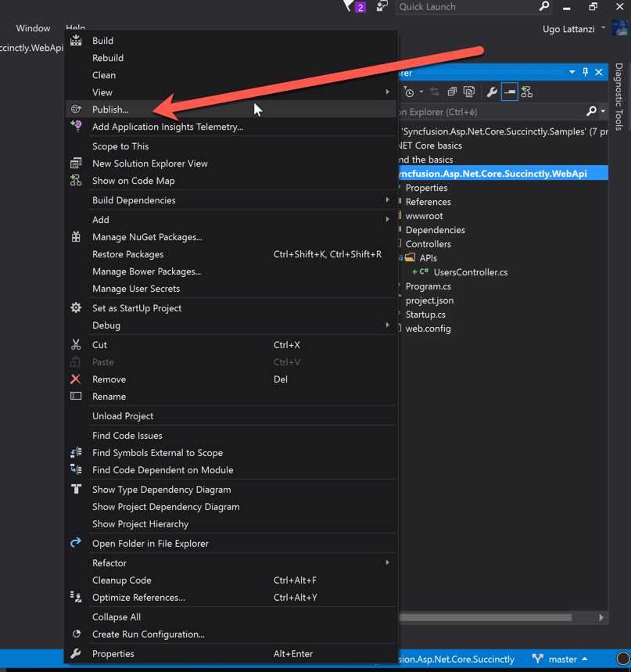Image resolution: width=631 pixels, height=672 pixels.
Task: Toggle the pin on the Solution Explorer panel
Action: point(585,72)
